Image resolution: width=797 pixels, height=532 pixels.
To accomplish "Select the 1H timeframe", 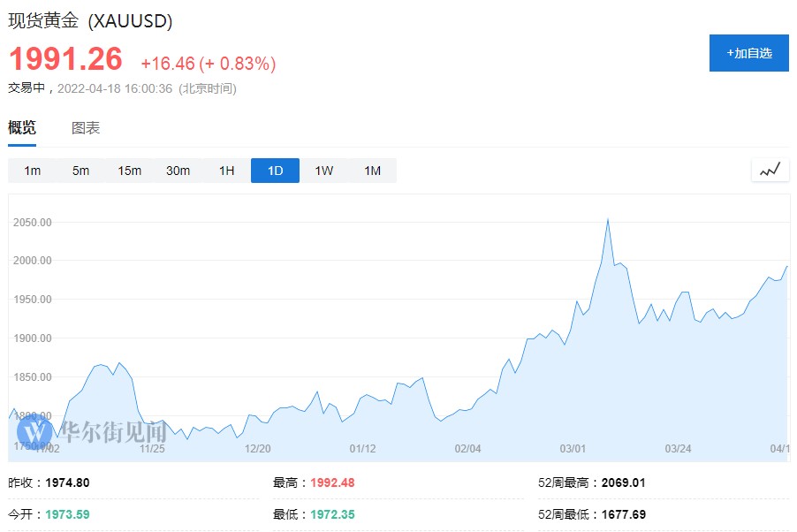I will [227, 171].
